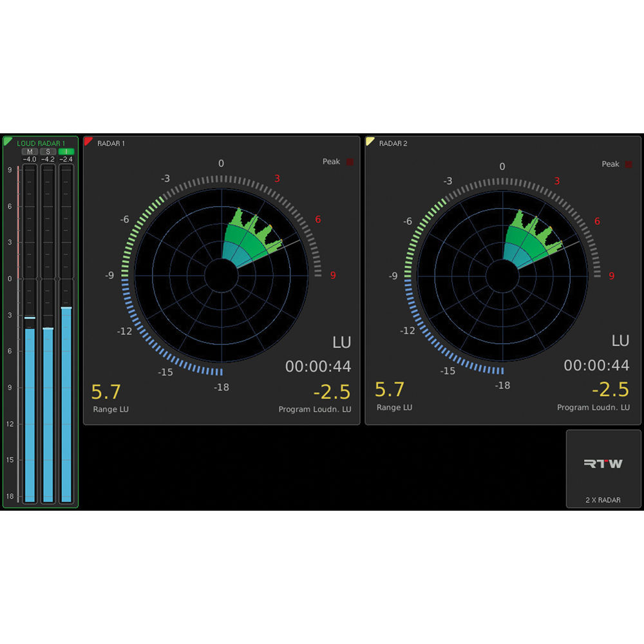This screenshot has width=644, height=644.
Task: Select the RADAR 1 panel title
Action: click(x=111, y=143)
